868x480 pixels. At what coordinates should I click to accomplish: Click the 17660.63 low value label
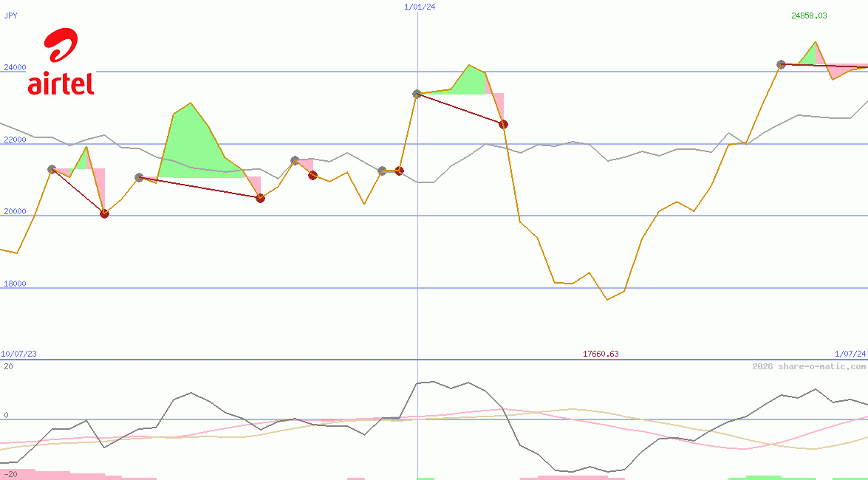(601, 354)
